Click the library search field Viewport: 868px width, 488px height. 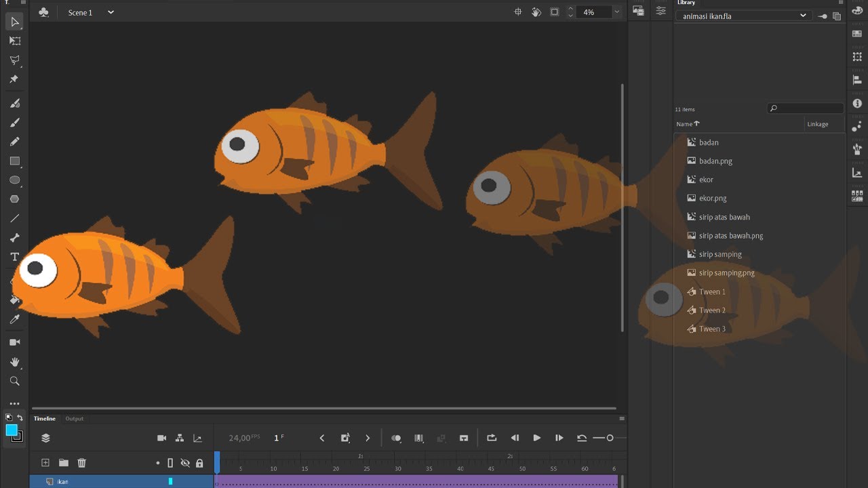click(x=806, y=108)
